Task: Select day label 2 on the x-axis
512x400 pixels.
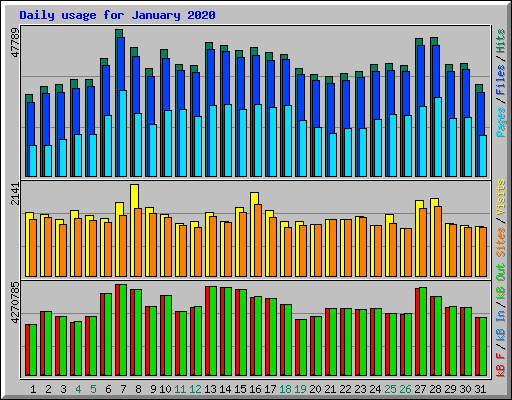Action: [48, 389]
